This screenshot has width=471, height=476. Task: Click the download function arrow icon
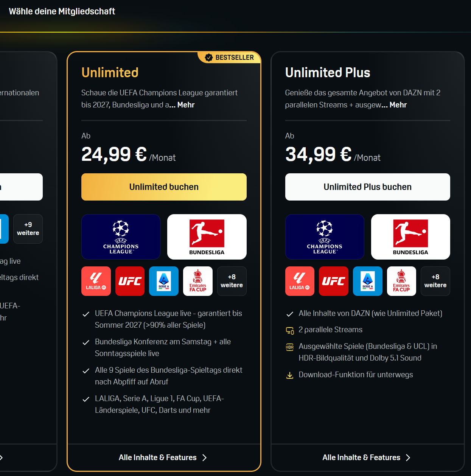coord(290,375)
